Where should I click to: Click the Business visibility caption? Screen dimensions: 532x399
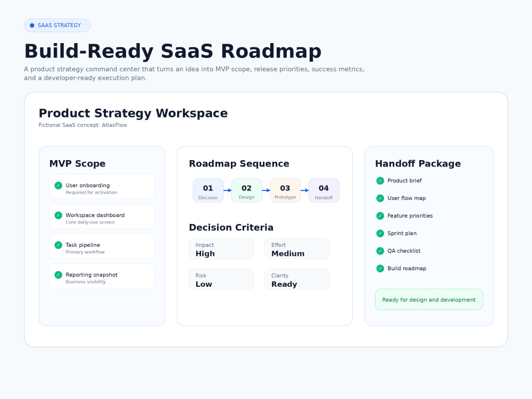tap(86, 282)
